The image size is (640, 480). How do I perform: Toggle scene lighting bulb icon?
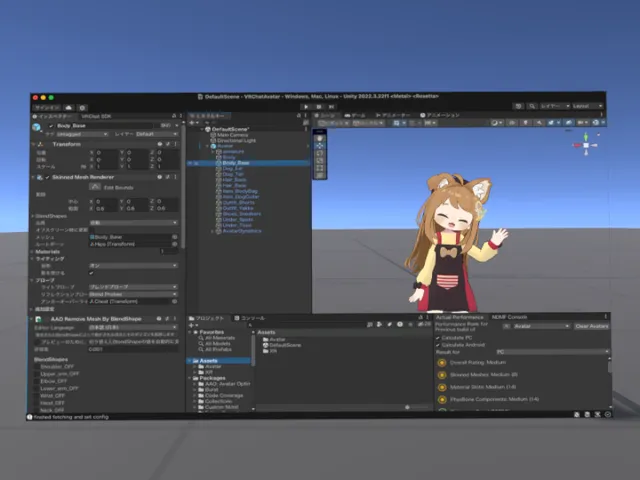tap(526, 123)
